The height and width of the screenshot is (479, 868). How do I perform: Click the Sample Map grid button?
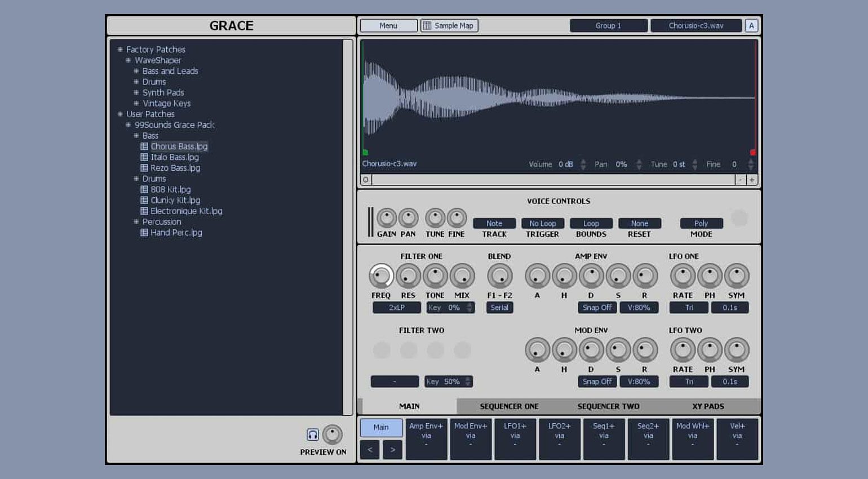(x=449, y=25)
